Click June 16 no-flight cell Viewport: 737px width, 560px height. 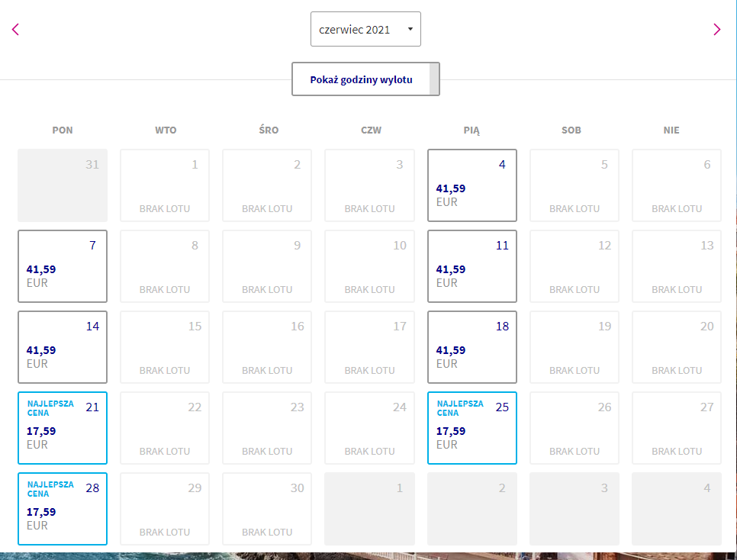click(x=267, y=347)
